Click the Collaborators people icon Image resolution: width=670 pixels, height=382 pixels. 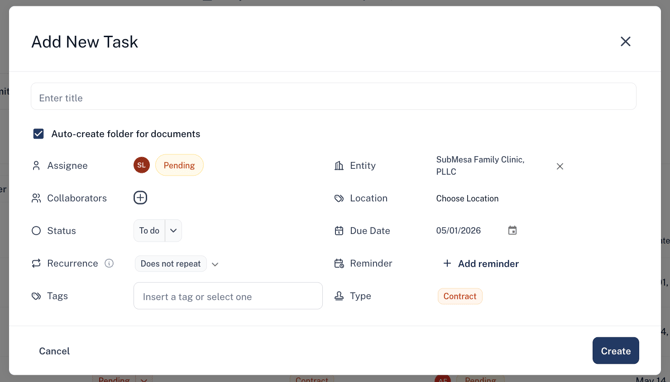(36, 198)
